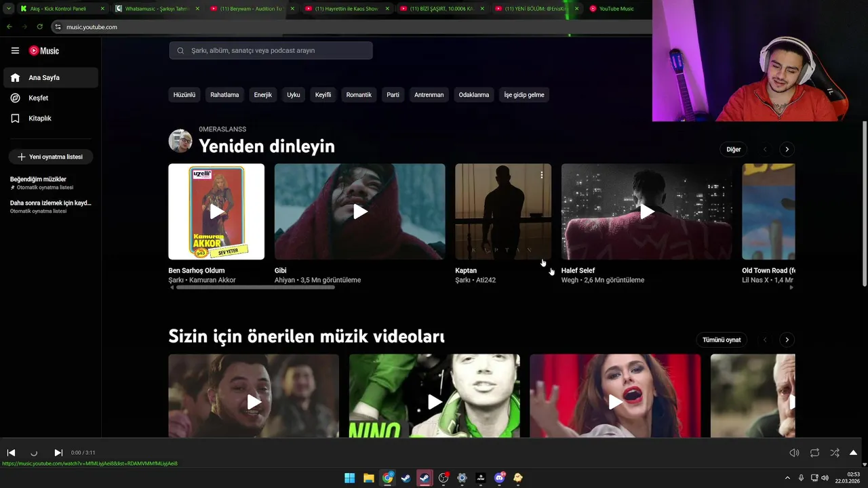Select the Enerjik mood chip
The height and width of the screenshot is (488, 868).
263,95
